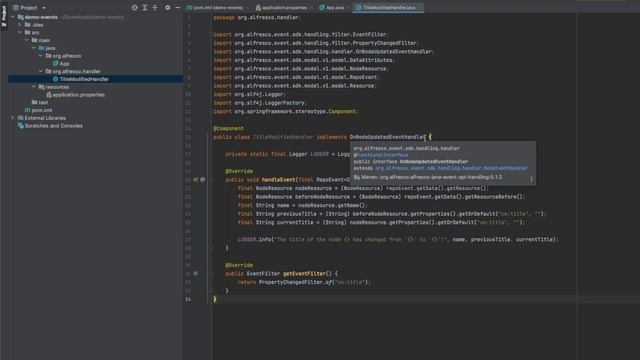Hide the Project tool window with minus icon

point(178,7)
